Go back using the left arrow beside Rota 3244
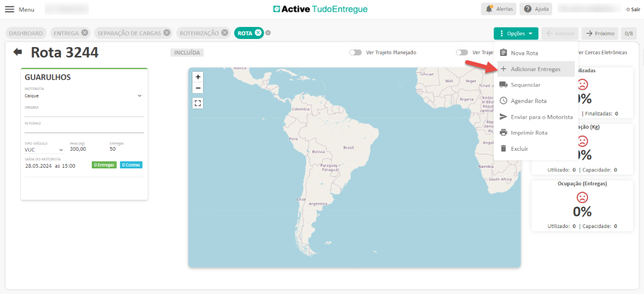The image size is (644, 294). pos(18,52)
